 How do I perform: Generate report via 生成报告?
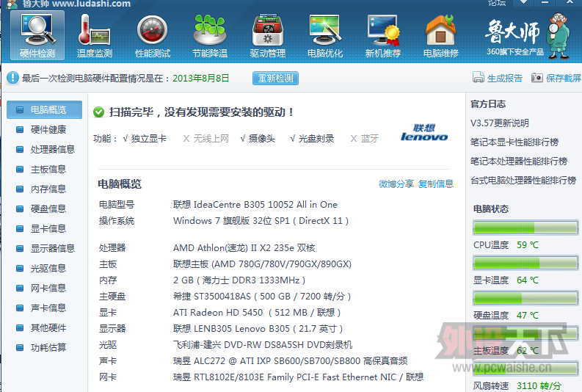pyautogui.click(x=498, y=78)
